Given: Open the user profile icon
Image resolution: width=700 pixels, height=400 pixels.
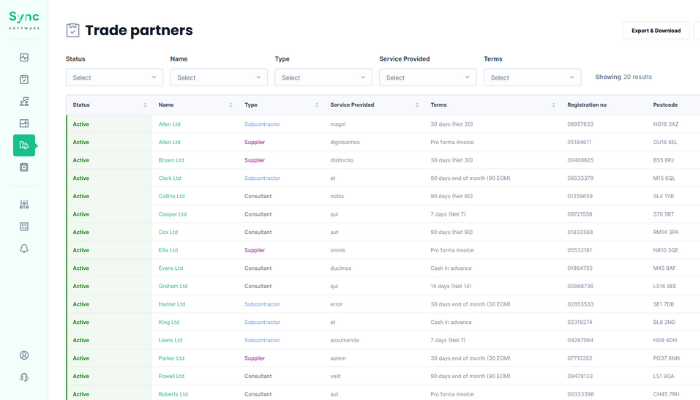Looking at the screenshot, I should tap(24, 355).
